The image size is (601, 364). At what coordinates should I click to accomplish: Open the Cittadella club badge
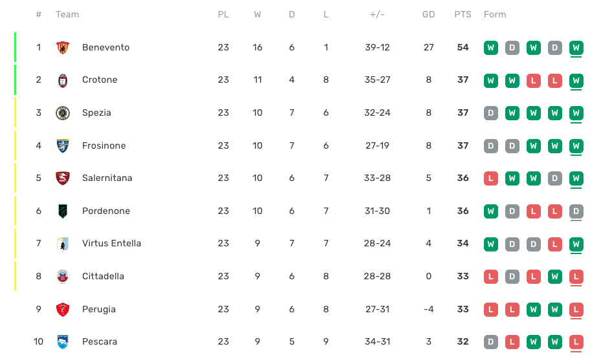pyautogui.click(x=63, y=277)
